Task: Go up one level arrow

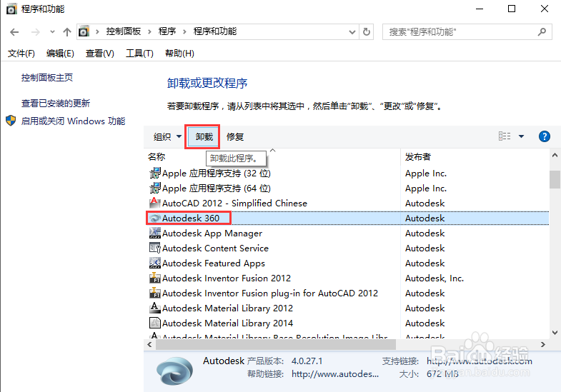Action: coord(67,32)
